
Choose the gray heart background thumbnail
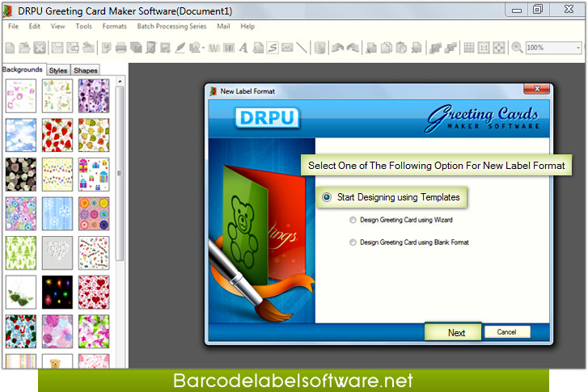pos(57,253)
